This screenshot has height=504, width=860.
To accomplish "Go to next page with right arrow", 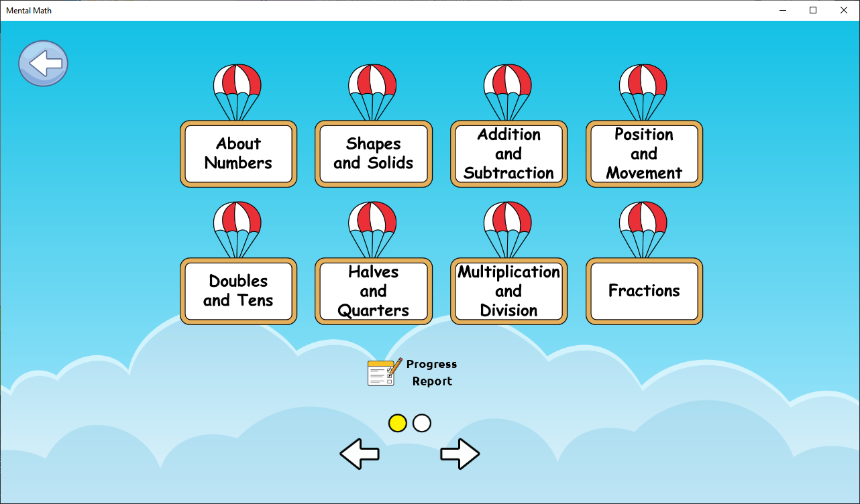I will pos(460,454).
